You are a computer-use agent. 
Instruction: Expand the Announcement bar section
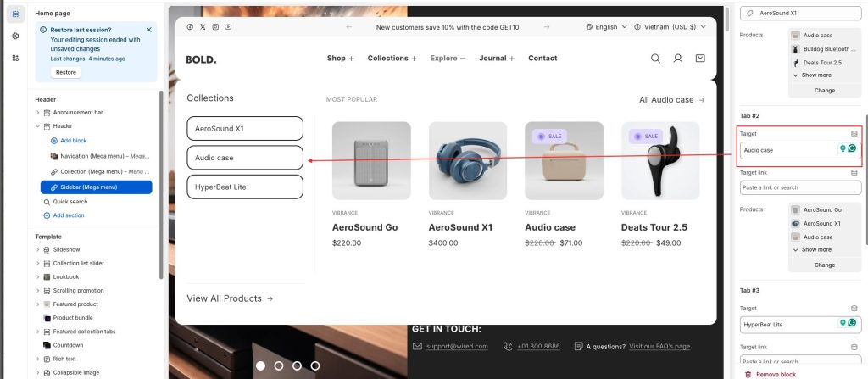coord(37,112)
